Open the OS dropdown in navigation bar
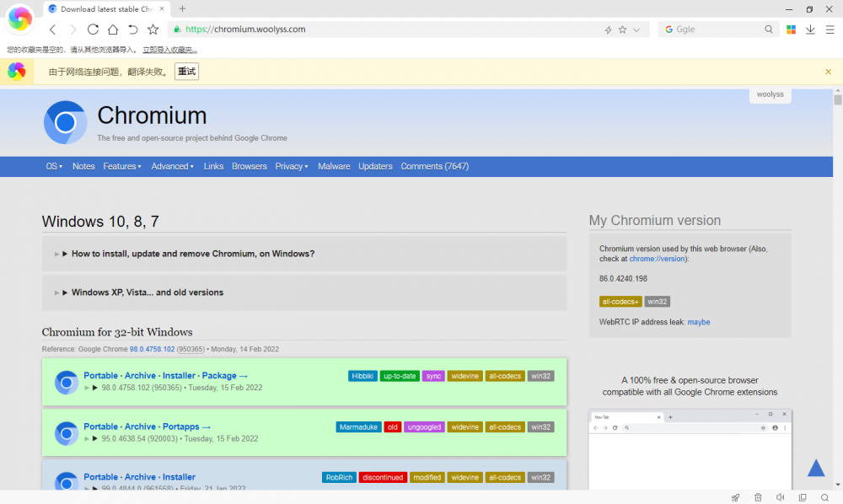This screenshot has height=504, width=843. pos(54,167)
